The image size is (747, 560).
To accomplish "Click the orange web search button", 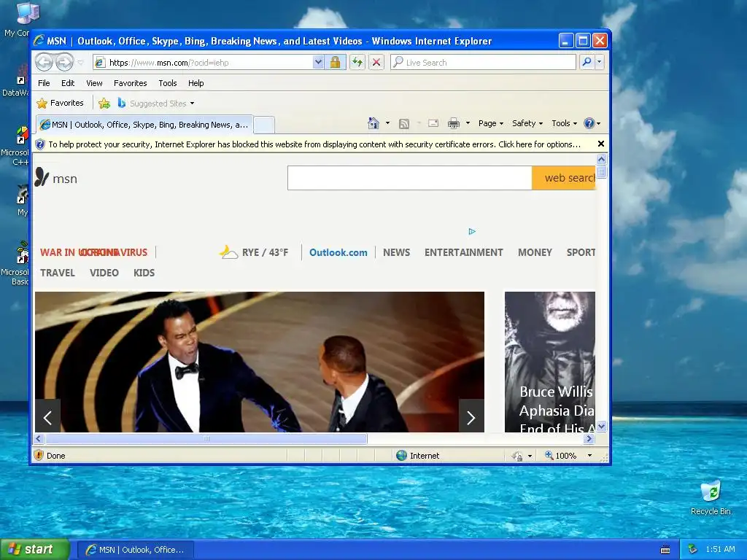I will [564, 178].
